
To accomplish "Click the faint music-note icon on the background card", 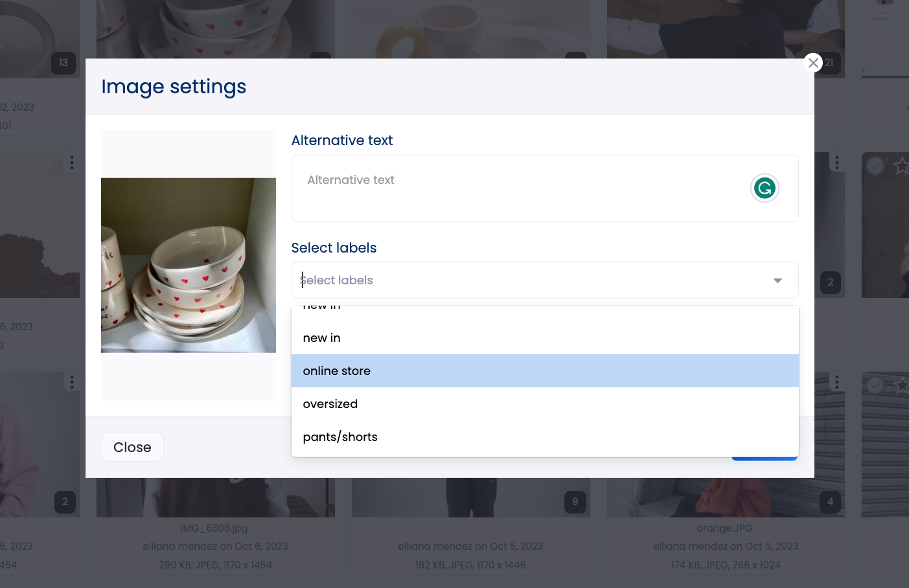I will (x=54, y=163).
